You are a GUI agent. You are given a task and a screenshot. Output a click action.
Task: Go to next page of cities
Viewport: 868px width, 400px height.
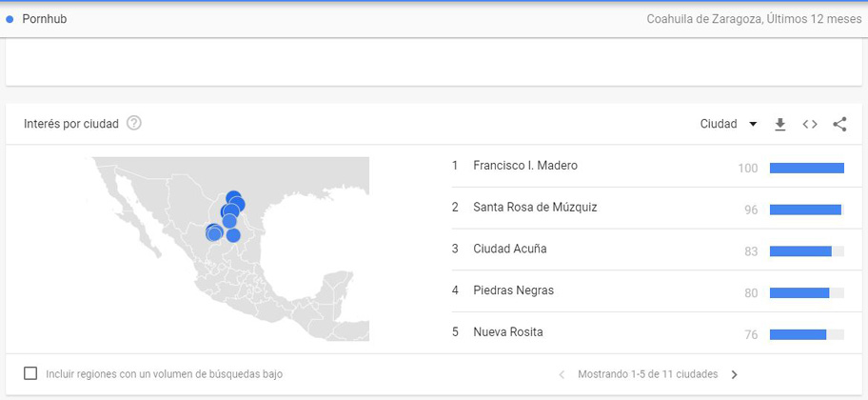(x=734, y=374)
